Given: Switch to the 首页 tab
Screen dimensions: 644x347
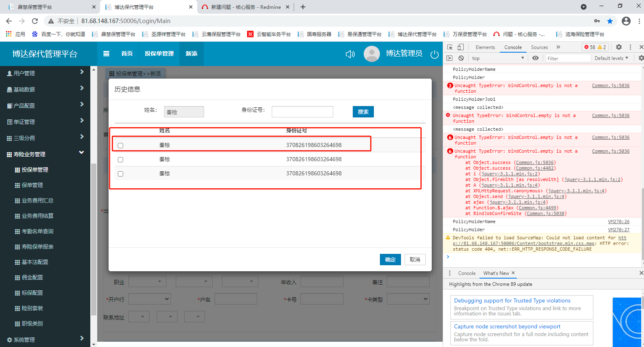Looking at the screenshot, I should point(127,53).
